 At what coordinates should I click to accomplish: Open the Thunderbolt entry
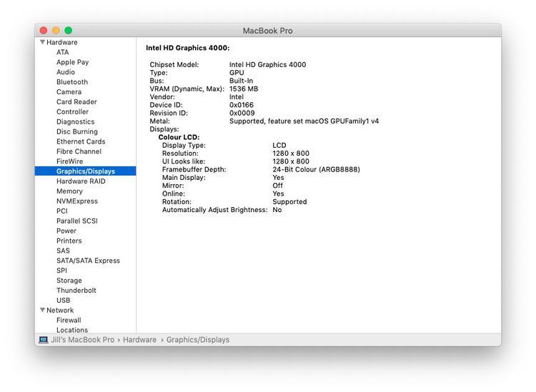click(x=76, y=291)
